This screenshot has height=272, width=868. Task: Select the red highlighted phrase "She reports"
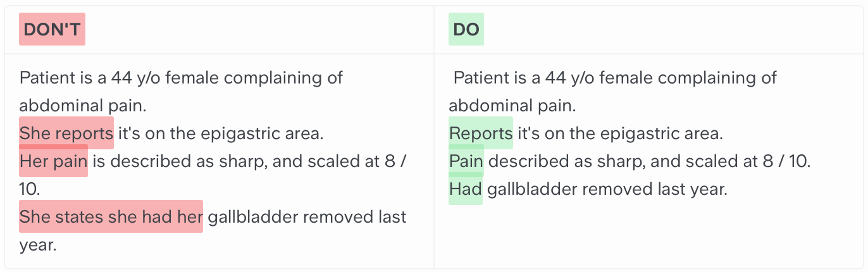[x=66, y=133]
